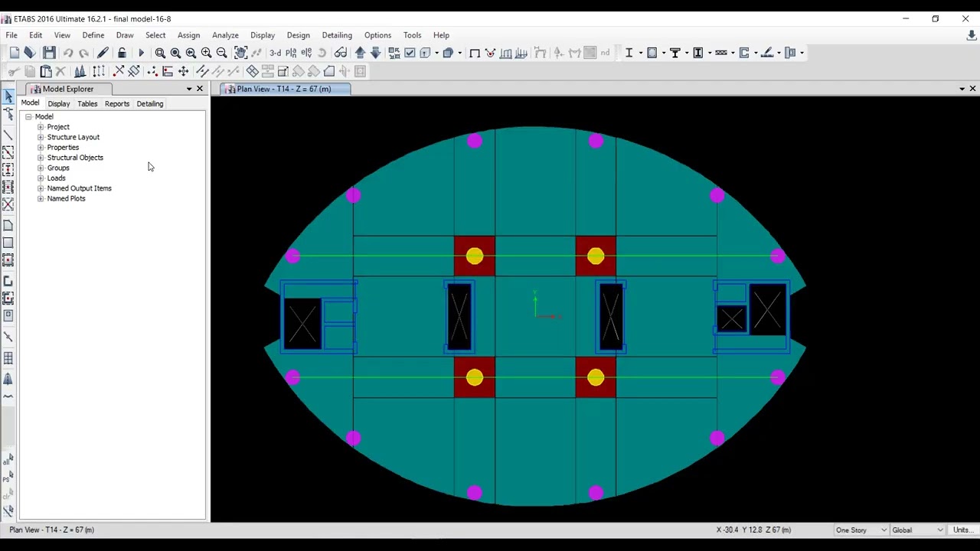Open the Assign menu
This screenshot has height=551, width=980.
coord(188,35)
